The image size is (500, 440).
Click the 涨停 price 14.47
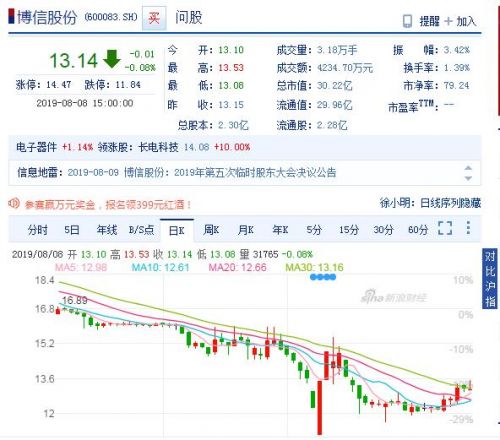click(x=59, y=85)
